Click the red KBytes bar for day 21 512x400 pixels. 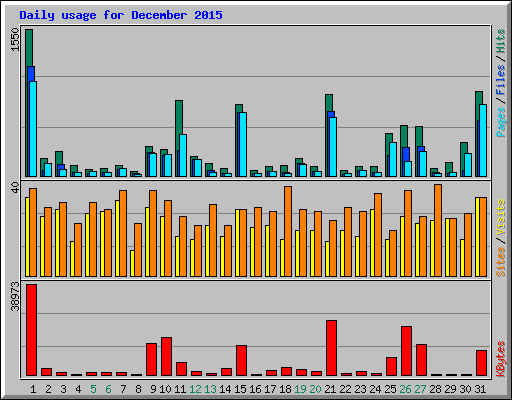click(331, 348)
